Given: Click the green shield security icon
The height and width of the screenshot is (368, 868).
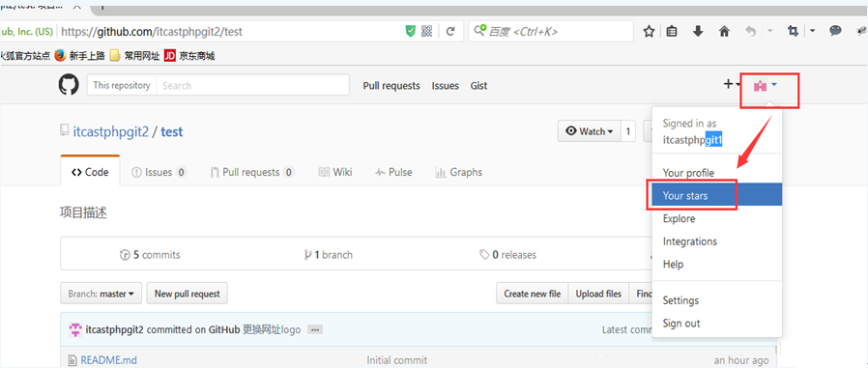Looking at the screenshot, I should (410, 32).
